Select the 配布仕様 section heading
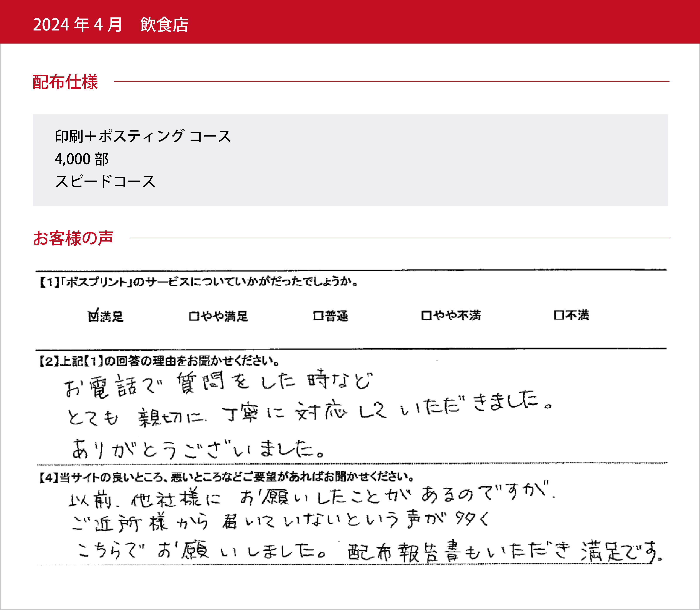The image size is (700, 610). click(x=65, y=82)
